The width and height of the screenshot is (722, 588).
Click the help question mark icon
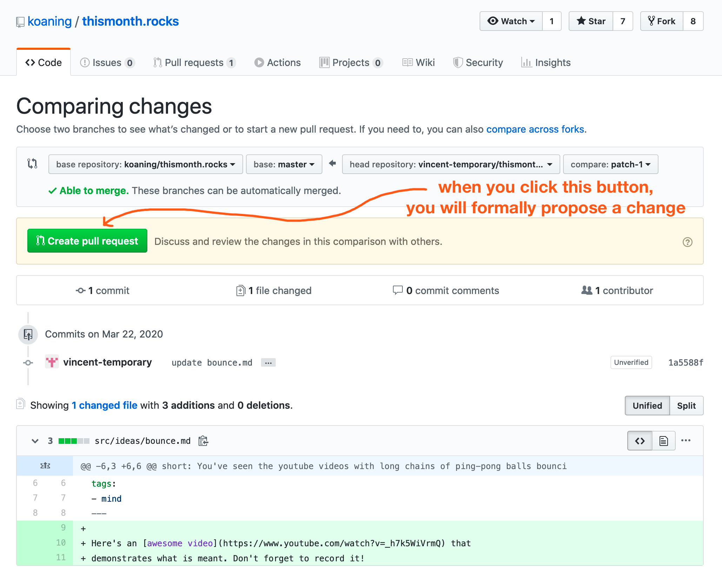pyautogui.click(x=687, y=242)
